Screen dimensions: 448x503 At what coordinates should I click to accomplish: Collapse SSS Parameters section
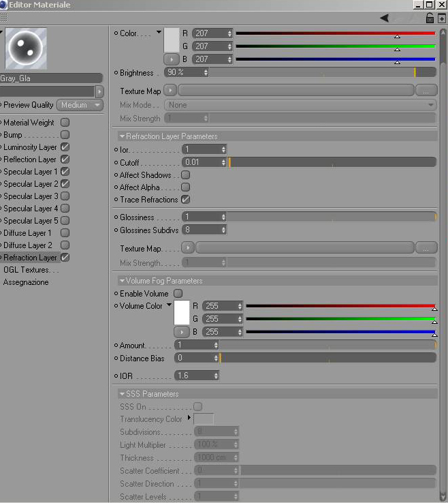pos(122,394)
